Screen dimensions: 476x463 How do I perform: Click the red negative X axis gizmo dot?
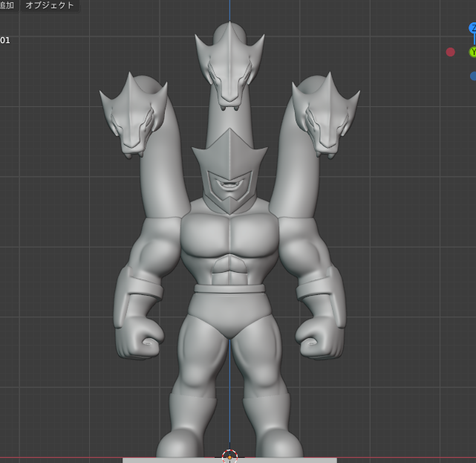tap(451, 52)
